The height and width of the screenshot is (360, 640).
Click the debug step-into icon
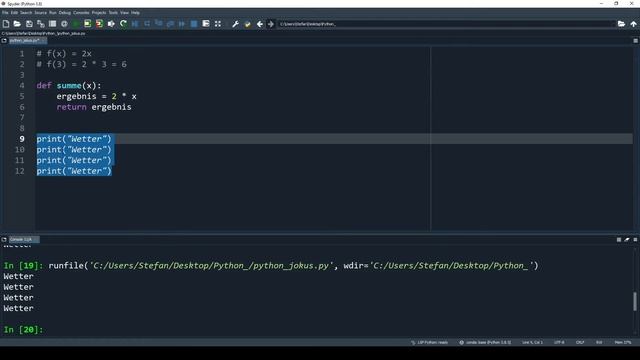click(159, 24)
